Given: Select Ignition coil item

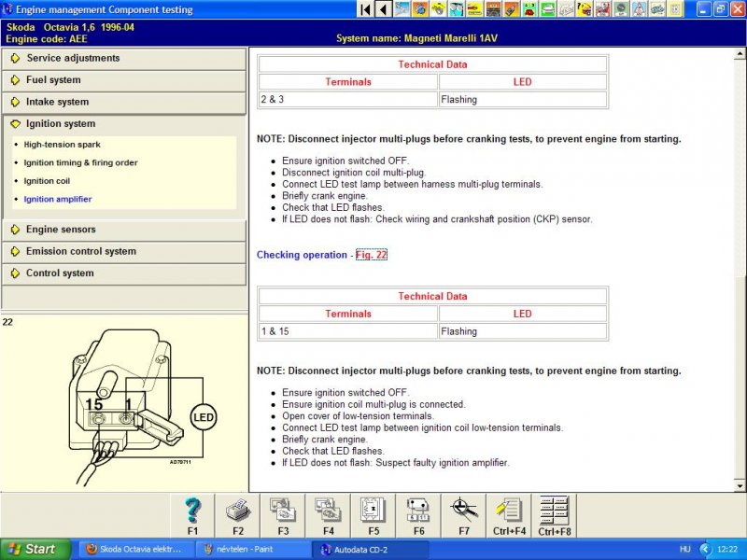Looking at the screenshot, I should pos(47,181).
